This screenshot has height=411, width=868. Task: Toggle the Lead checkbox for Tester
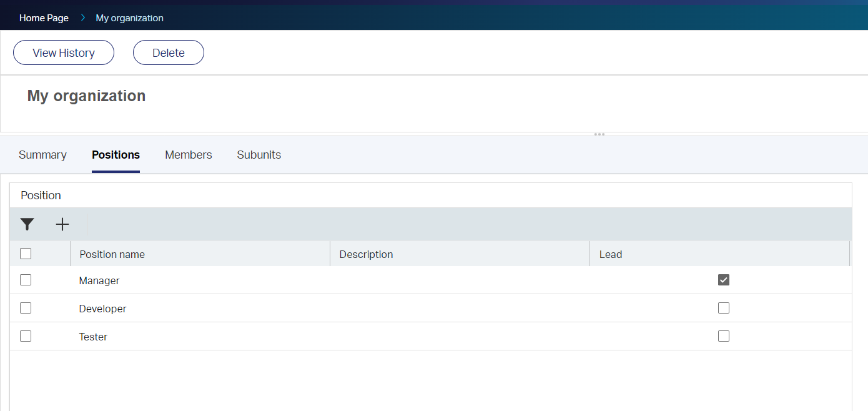click(723, 335)
